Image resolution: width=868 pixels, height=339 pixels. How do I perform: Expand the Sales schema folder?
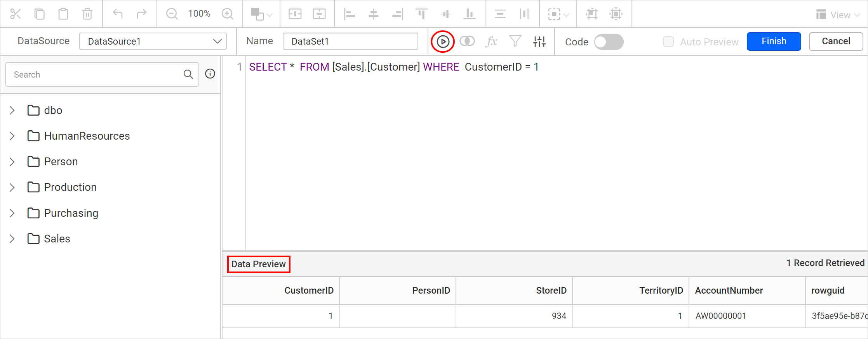12,239
